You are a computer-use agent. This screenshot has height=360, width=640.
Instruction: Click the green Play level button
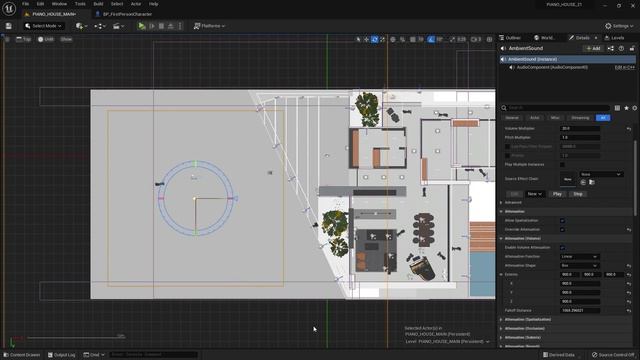click(x=142, y=26)
